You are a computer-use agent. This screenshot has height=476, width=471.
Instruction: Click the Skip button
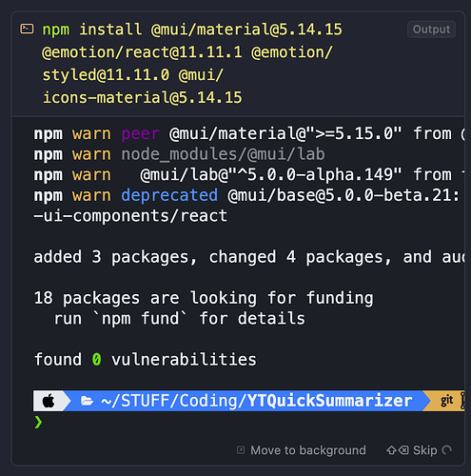425,450
